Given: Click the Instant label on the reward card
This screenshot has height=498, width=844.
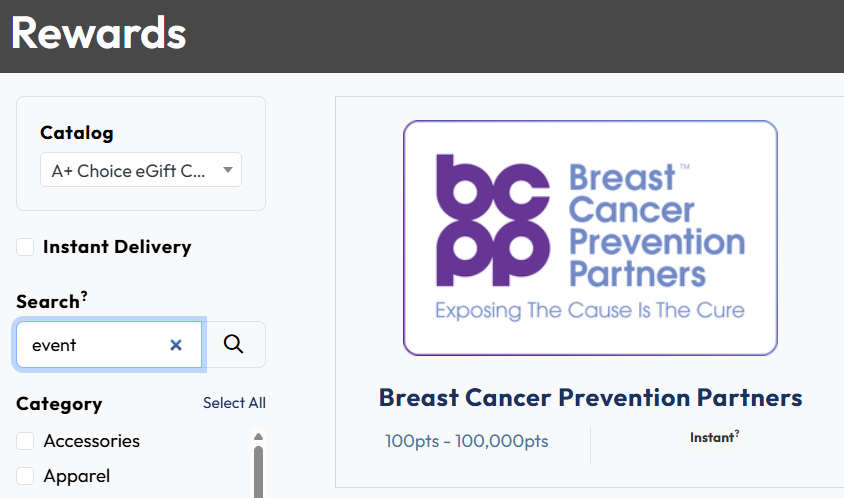Looking at the screenshot, I should pyautogui.click(x=711, y=437).
